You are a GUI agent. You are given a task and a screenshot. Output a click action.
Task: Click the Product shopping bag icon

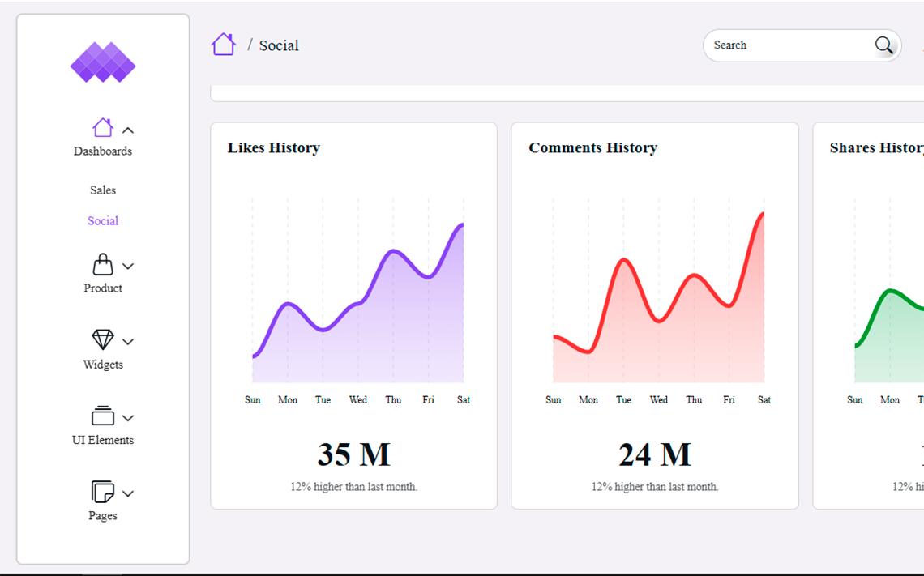103,264
